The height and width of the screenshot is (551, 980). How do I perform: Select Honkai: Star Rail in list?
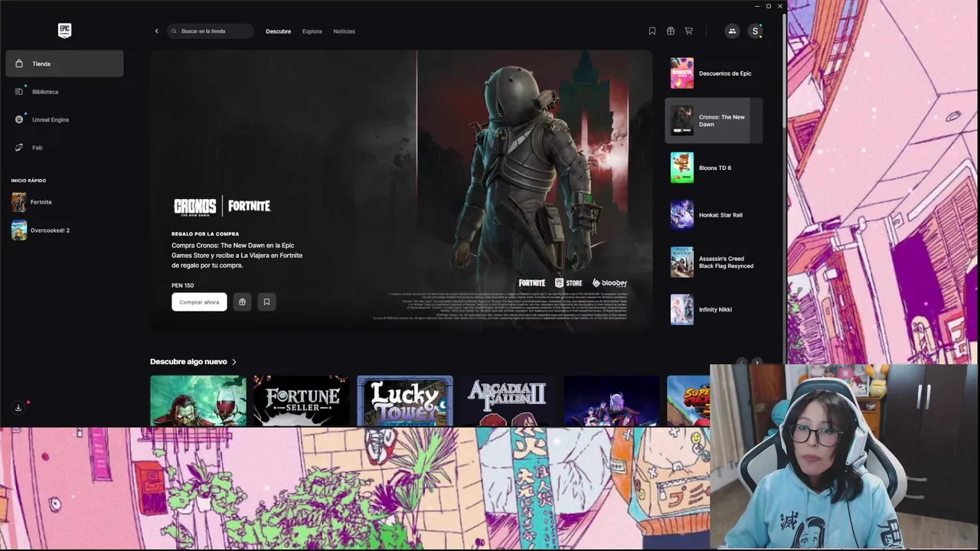pyautogui.click(x=714, y=215)
